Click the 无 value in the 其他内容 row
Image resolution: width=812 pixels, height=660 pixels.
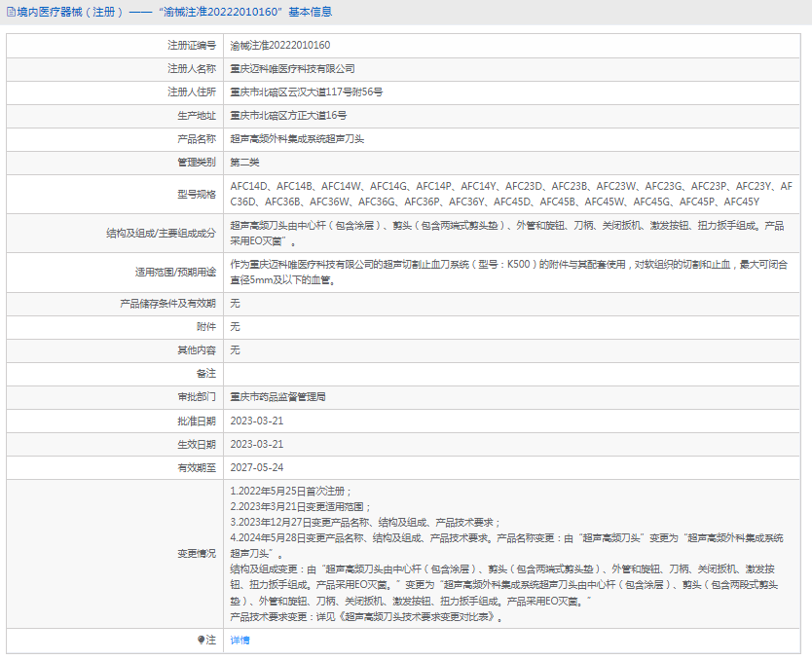[235, 349]
